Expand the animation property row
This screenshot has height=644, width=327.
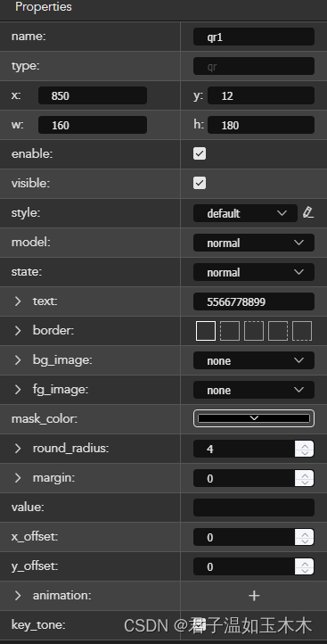18,596
